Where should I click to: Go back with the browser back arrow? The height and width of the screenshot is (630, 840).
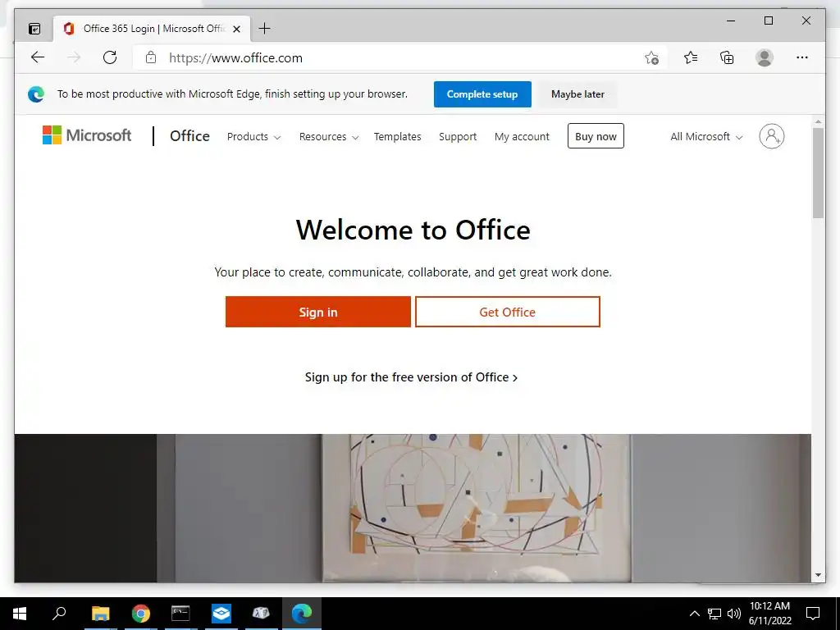(x=38, y=57)
